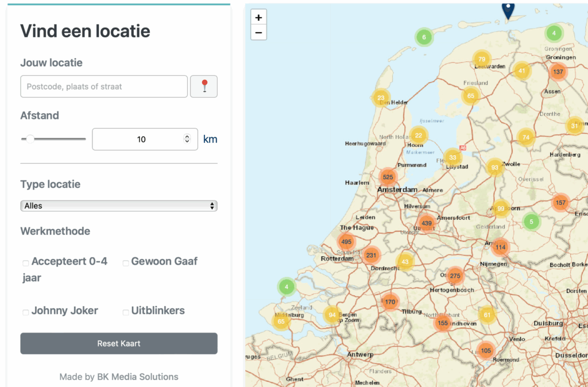
Task: Zoom out on the map
Action: [258, 33]
